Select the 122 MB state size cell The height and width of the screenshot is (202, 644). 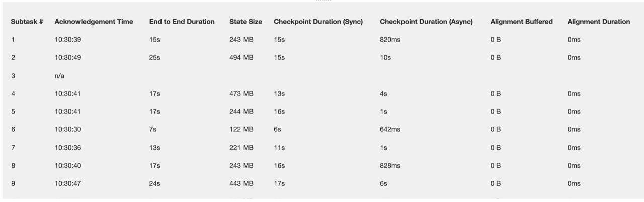click(242, 130)
